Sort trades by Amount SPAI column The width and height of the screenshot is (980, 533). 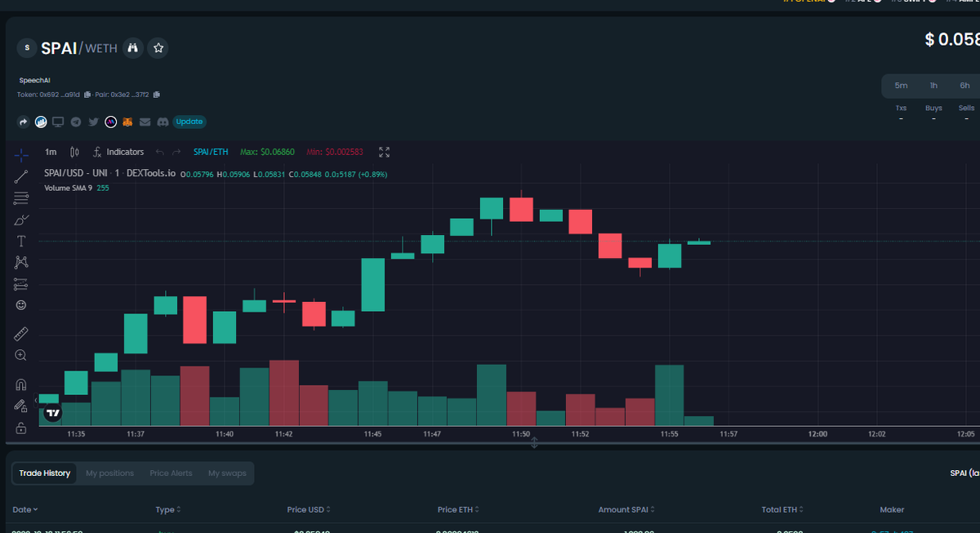(626, 509)
